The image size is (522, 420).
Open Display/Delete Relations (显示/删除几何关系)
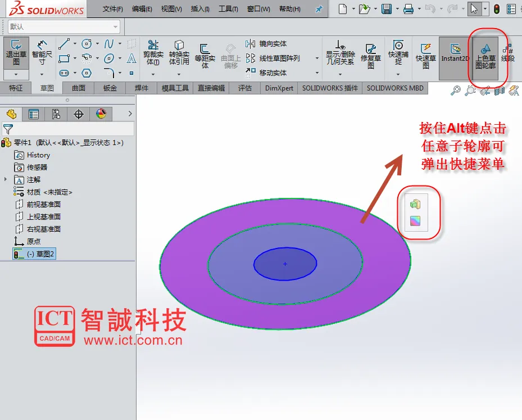[341, 53]
